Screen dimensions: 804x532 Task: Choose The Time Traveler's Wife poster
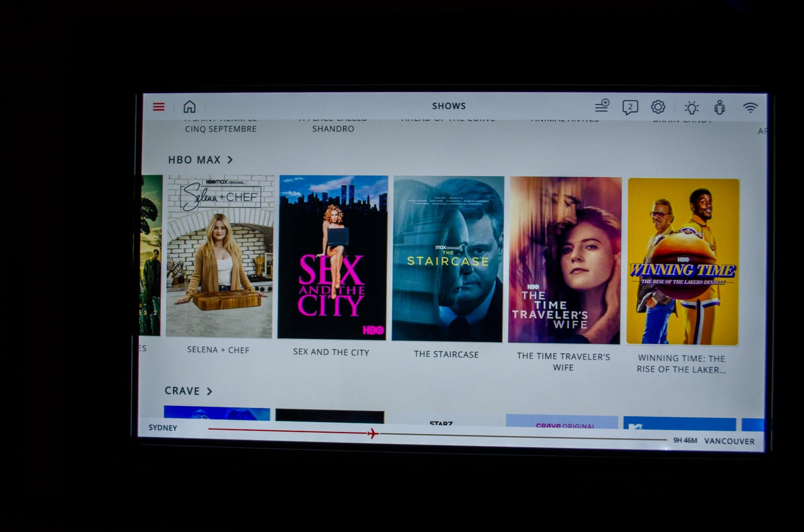coord(565,260)
